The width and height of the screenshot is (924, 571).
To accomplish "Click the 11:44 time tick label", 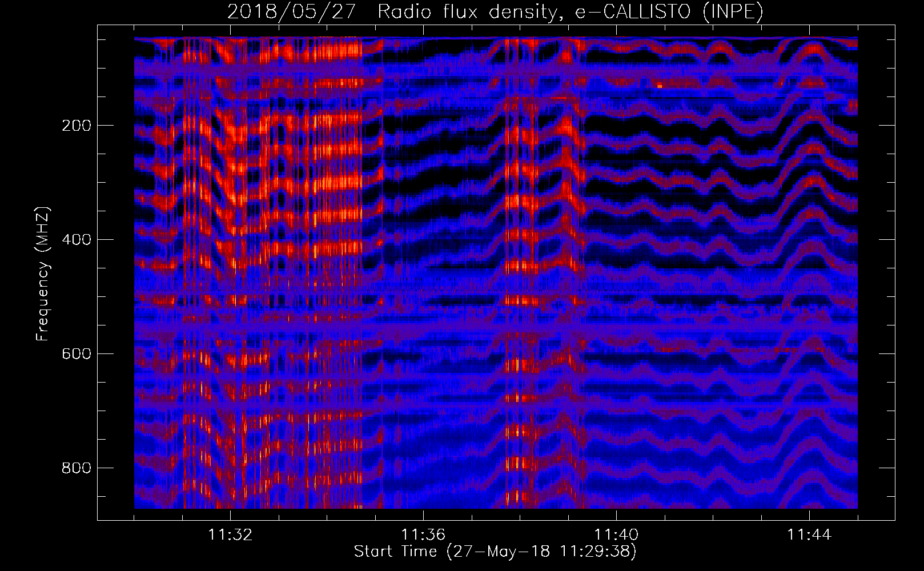I will point(809,535).
